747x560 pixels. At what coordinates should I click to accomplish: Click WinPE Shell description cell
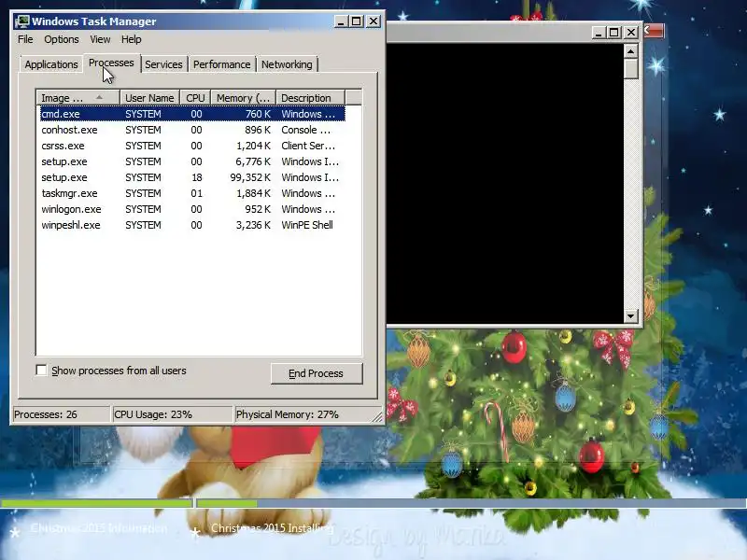click(x=307, y=225)
